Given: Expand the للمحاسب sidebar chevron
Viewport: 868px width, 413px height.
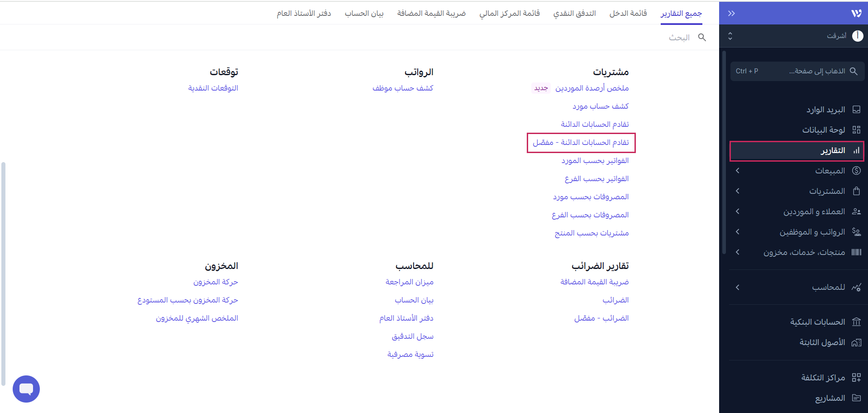Looking at the screenshot, I should point(738,287).
